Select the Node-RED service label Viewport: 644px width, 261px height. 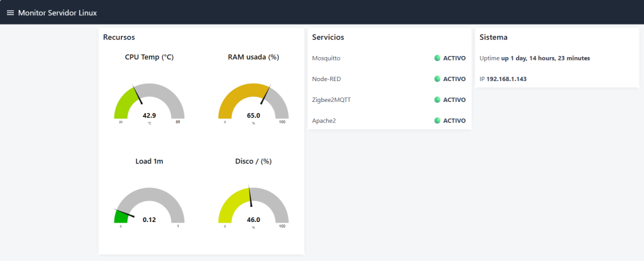click(x=326, y=79)
